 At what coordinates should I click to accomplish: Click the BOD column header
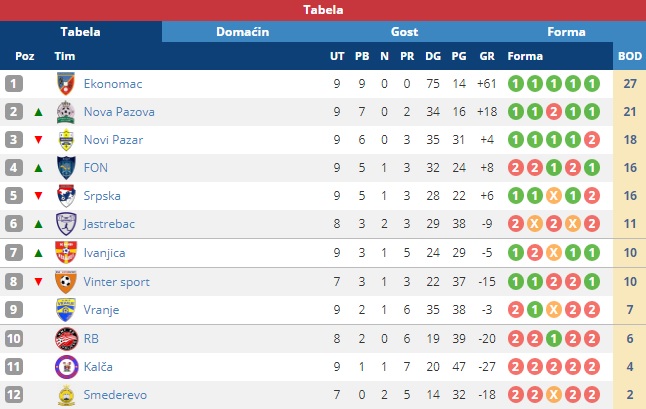point(630,56)
